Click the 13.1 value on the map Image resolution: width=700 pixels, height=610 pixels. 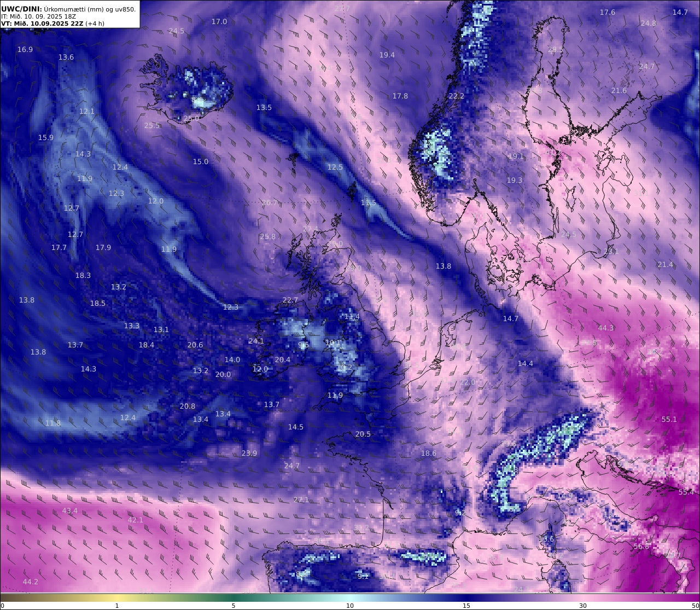161,330
